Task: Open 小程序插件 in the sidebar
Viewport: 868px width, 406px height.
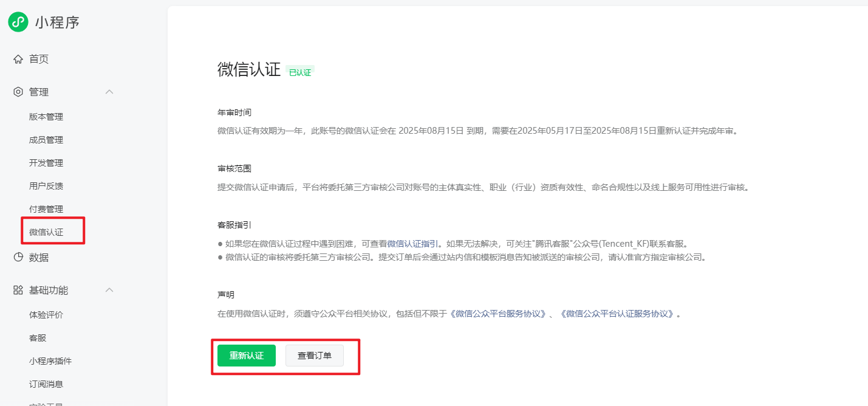Action: pos(50,361)
